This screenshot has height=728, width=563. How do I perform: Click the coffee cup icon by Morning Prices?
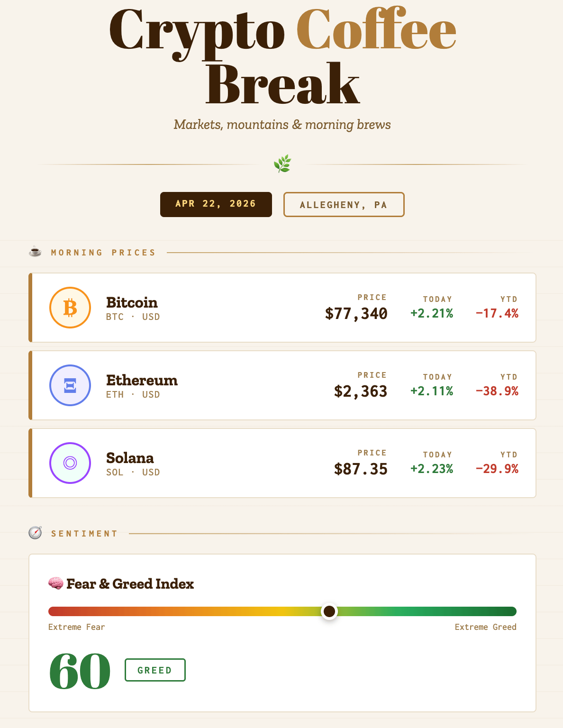pos(35,252)
